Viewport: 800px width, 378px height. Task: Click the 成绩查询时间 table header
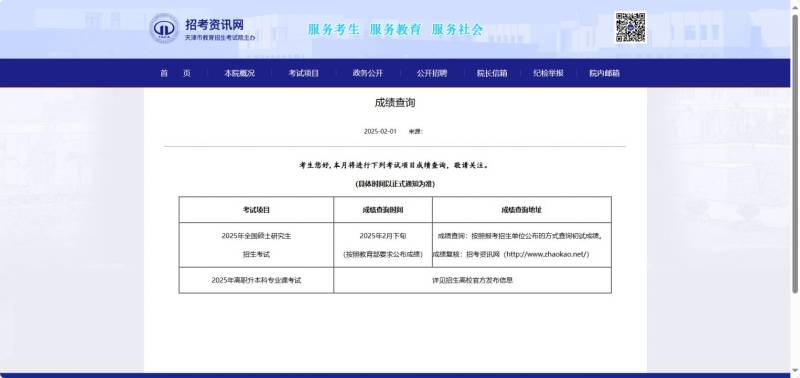(383, 210)
